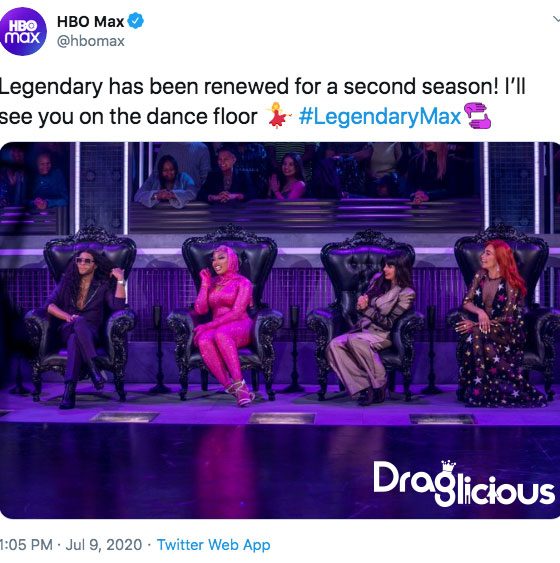Click the purple hands hashtag emoji
Viewport: 560px width, 563px height.
(x=477, y=116)
